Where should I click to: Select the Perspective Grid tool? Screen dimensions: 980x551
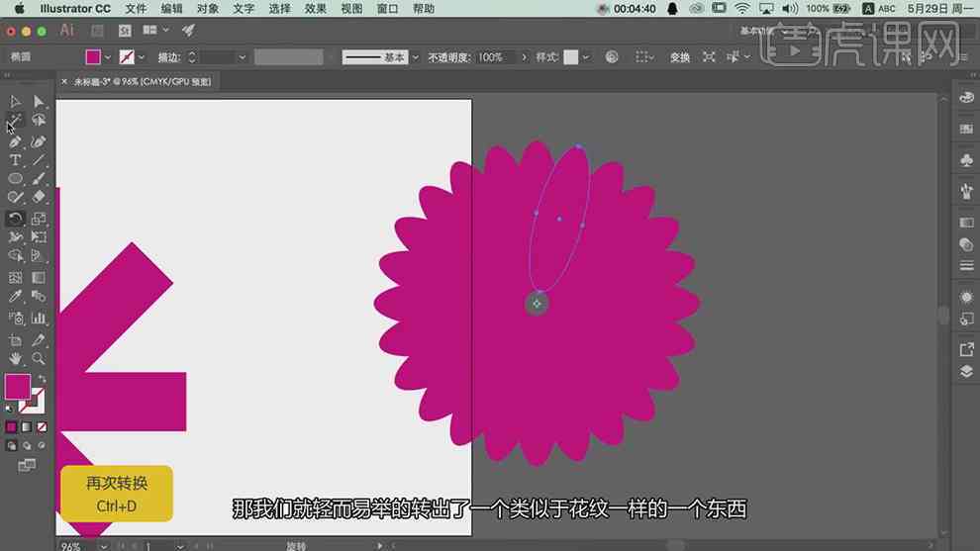pyautogui.click(x=39, y=255)
